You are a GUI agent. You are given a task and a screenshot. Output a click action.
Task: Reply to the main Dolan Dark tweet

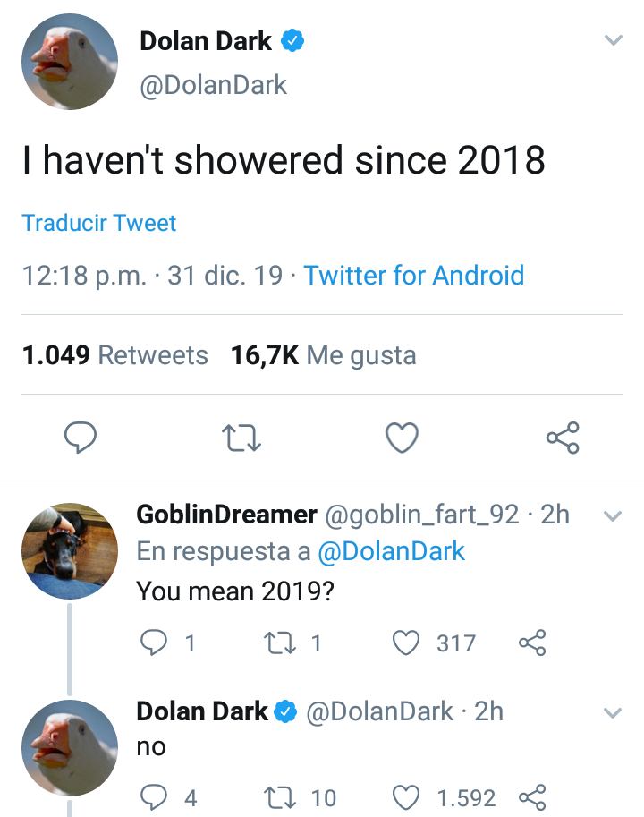click(x=80, y=438)
